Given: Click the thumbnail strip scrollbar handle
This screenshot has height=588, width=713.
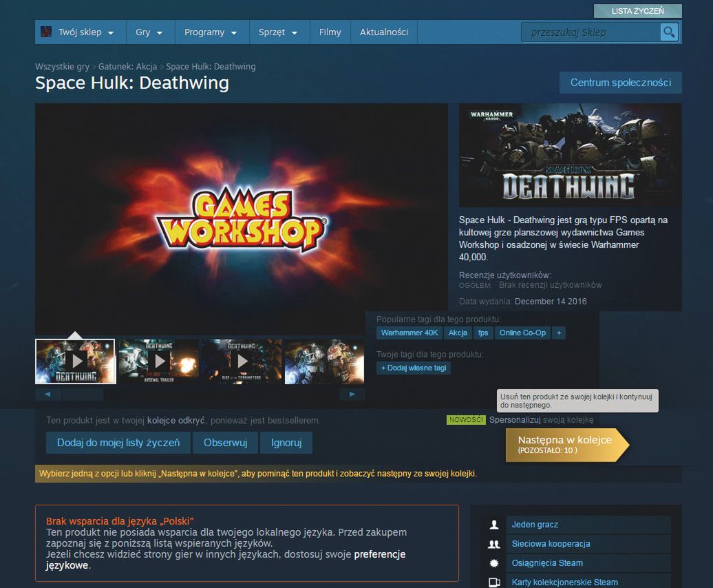Looking at the screenshot, I should (x=83, y=395).
